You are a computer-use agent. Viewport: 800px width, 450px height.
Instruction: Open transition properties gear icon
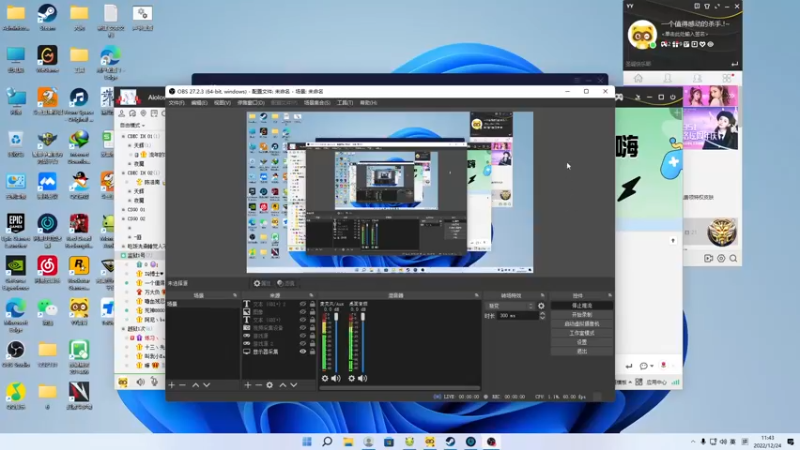click(x=541, y=306)
